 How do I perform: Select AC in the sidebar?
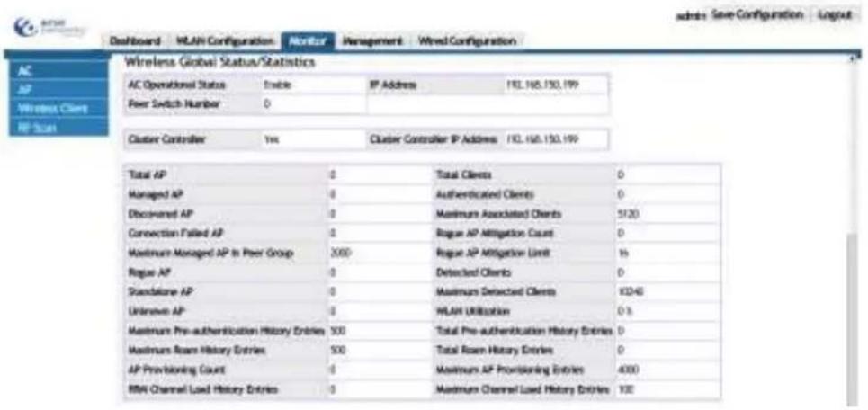[58, 70]
